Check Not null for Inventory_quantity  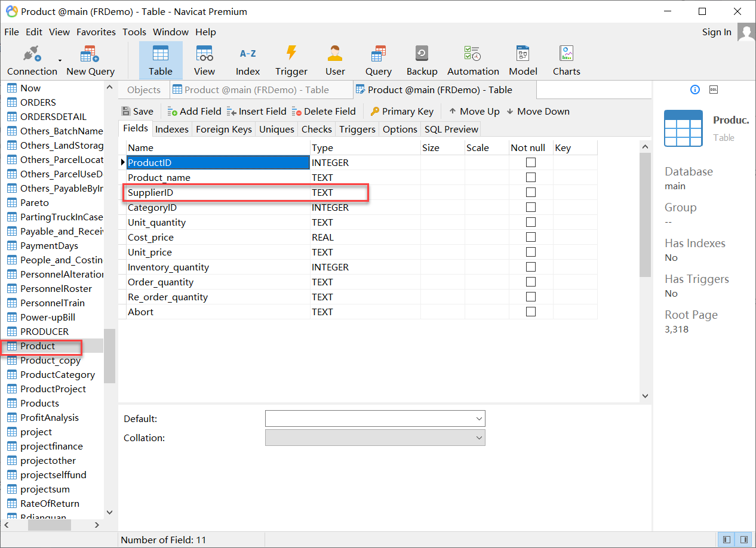(x=531, y=267)
